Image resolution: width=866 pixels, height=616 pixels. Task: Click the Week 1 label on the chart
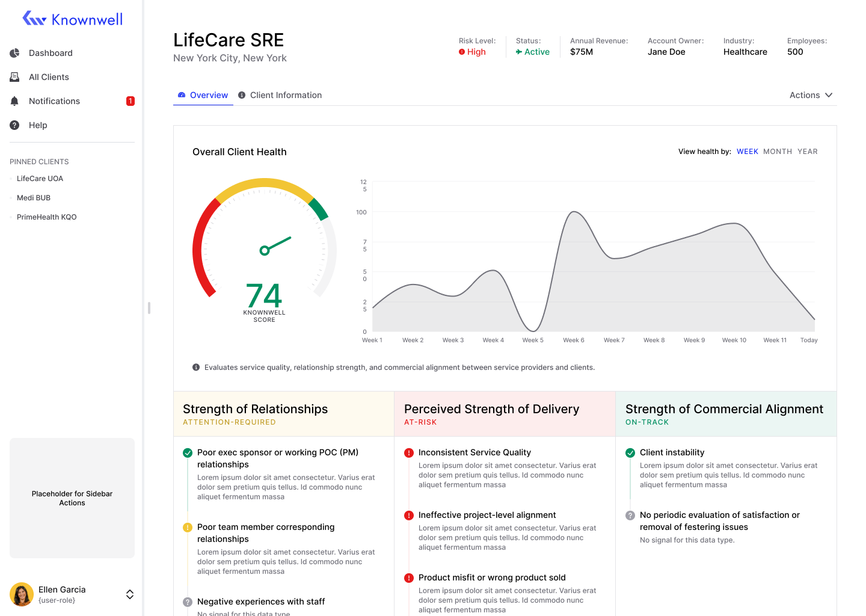click(372, 340)
